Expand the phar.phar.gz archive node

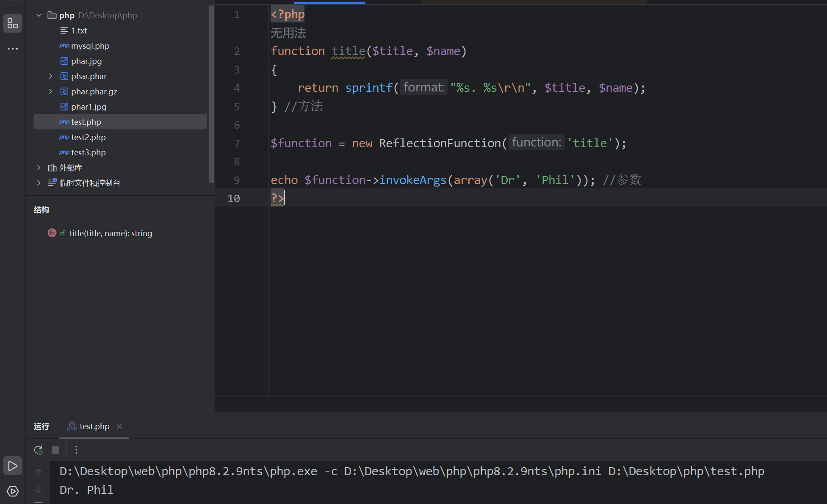click(51, 92)
